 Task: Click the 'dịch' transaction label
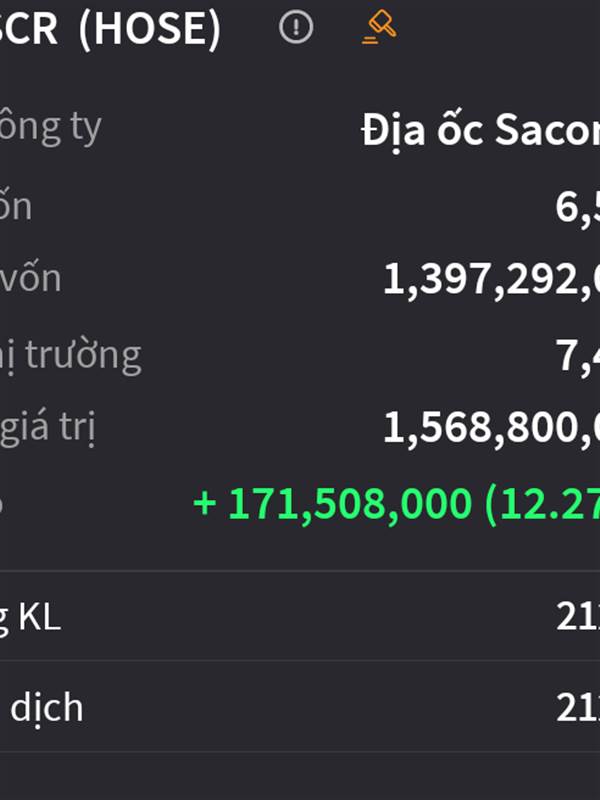(46, 707)
